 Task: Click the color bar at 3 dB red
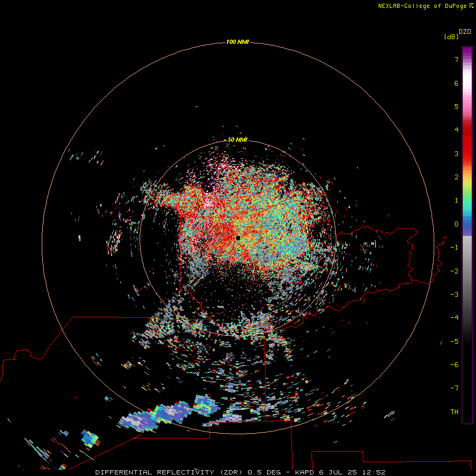pyautogui.click(x=467, y=153)
